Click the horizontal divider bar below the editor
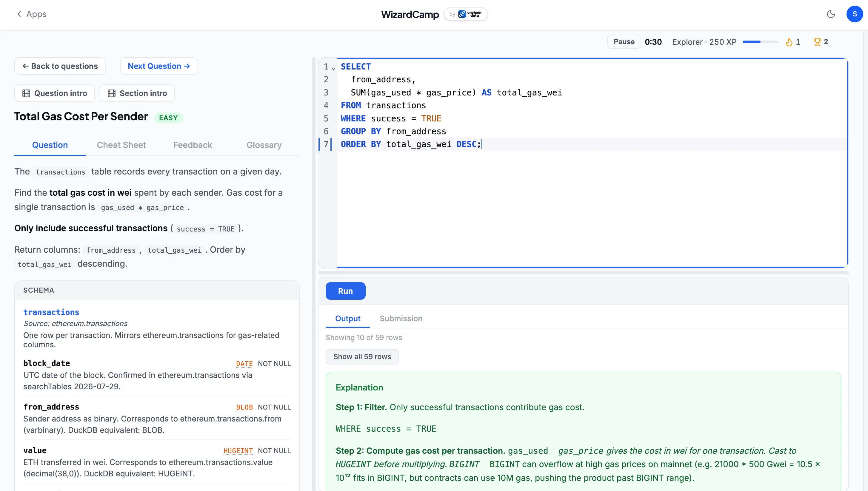The image size is (868, 491). [583, 272]
